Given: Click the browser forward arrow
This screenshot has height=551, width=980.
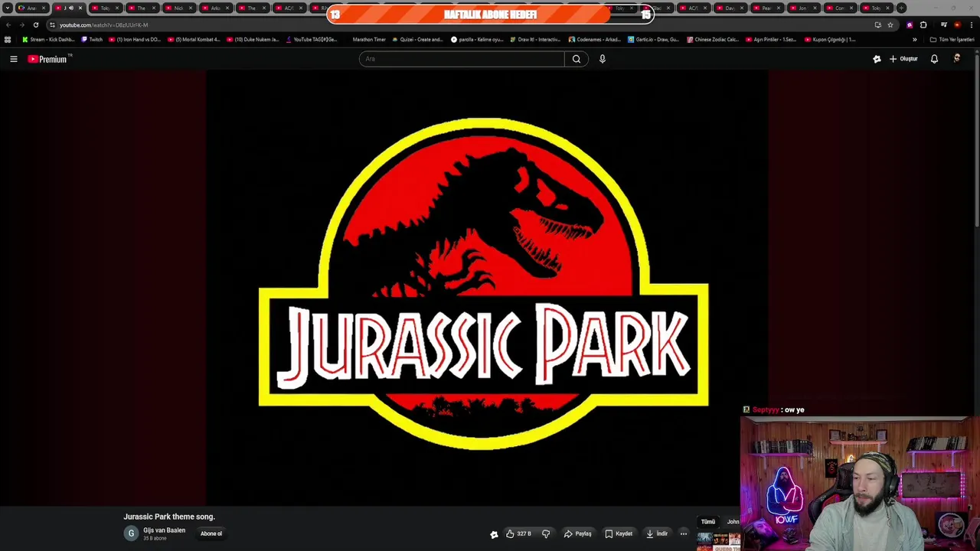Looking at the screenshot, I should pos(21,24).
